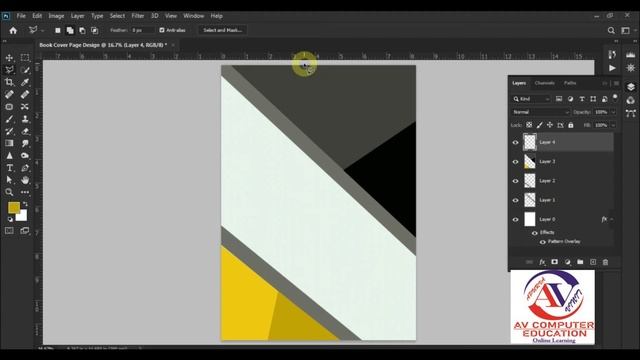
Task: Click the Feather value input field
Action: [x=142, y=30]
